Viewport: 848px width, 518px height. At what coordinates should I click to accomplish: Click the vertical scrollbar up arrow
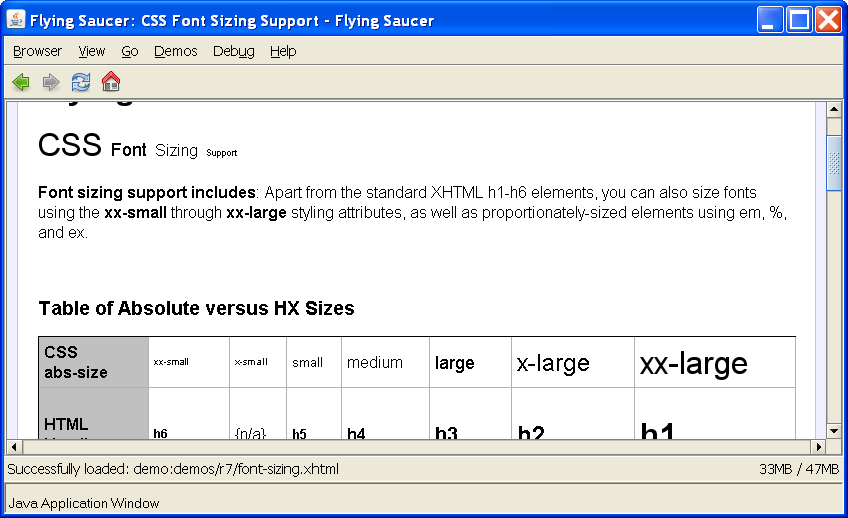(833, 109)
